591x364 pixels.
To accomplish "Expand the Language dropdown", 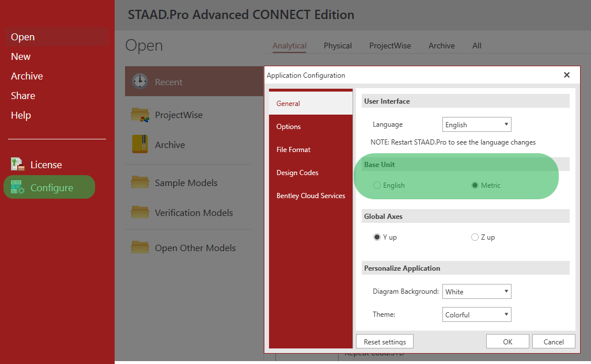I will click(x=476, y=124).
